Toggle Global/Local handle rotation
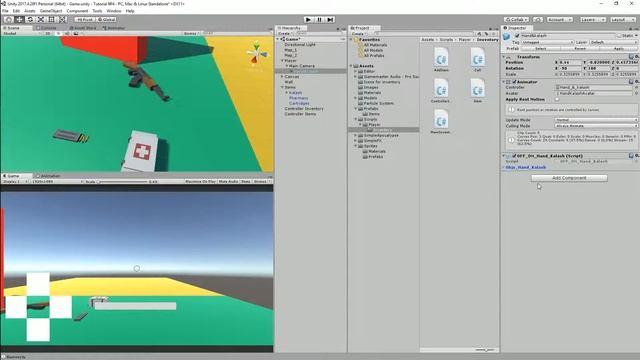The image size is (640, 360). (x=106, y=20)
